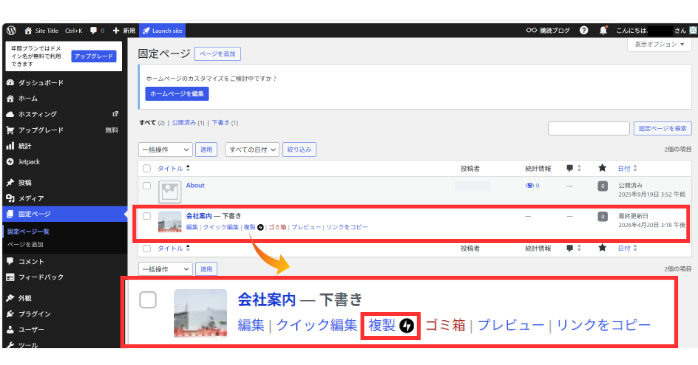698x365 pixels.
Task: Click 編集 under 会社案内
Action: (x=192, y=227)
